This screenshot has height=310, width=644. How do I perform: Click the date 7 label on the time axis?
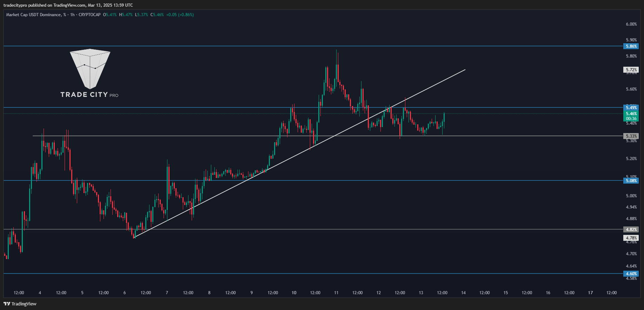click(x=167, y=293)
